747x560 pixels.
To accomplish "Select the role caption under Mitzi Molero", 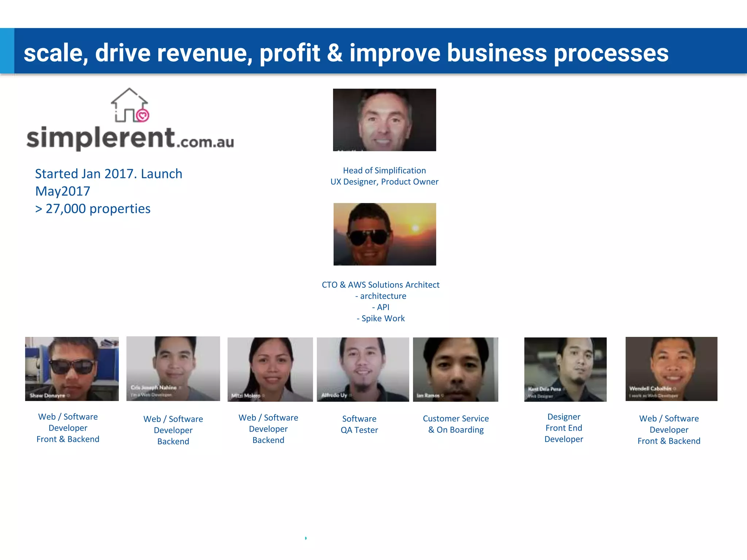I will coord(268,429).
